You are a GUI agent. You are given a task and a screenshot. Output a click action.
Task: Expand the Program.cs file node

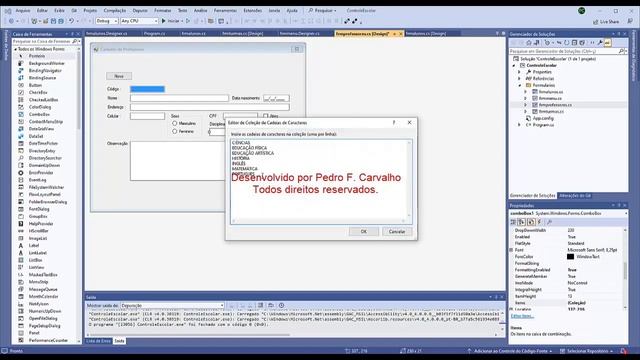(x=520, y=125)
